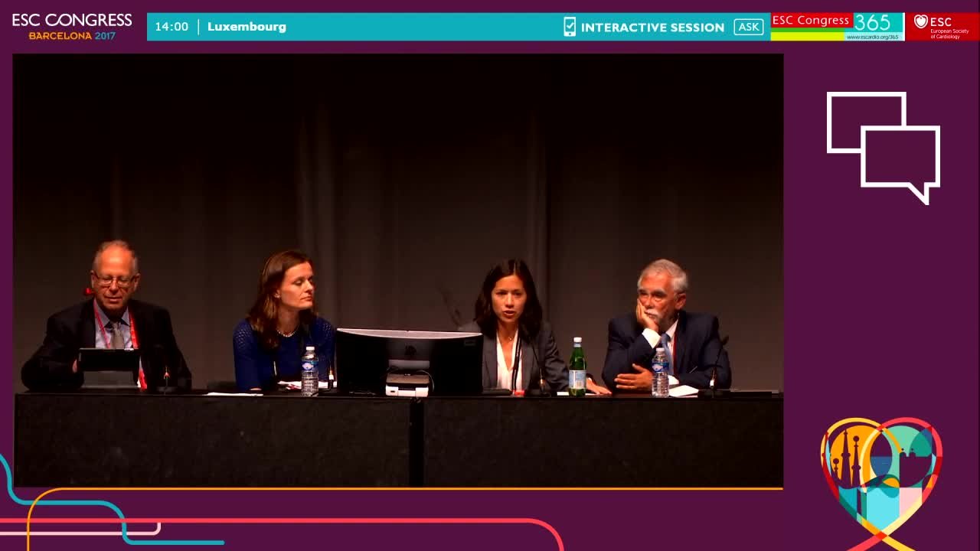
Task: Select the 14:00 session time label
Action: click(x=171, y=27)
